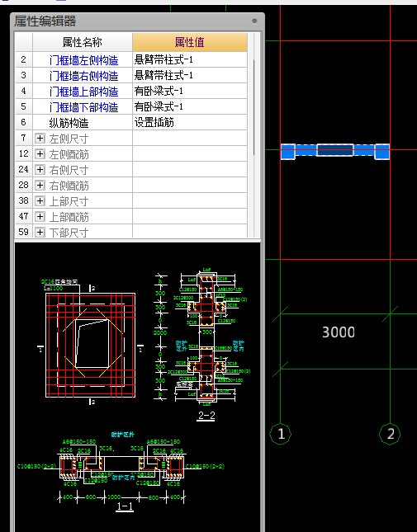
Task: Click the 左侧尺寸 group label
Action: pos(69,139)
